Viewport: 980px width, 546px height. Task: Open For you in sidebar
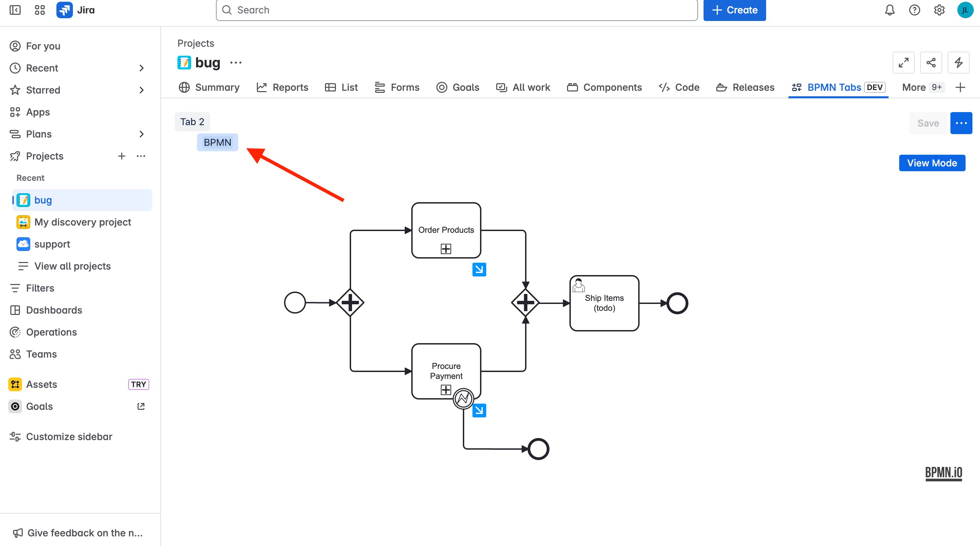80,46
